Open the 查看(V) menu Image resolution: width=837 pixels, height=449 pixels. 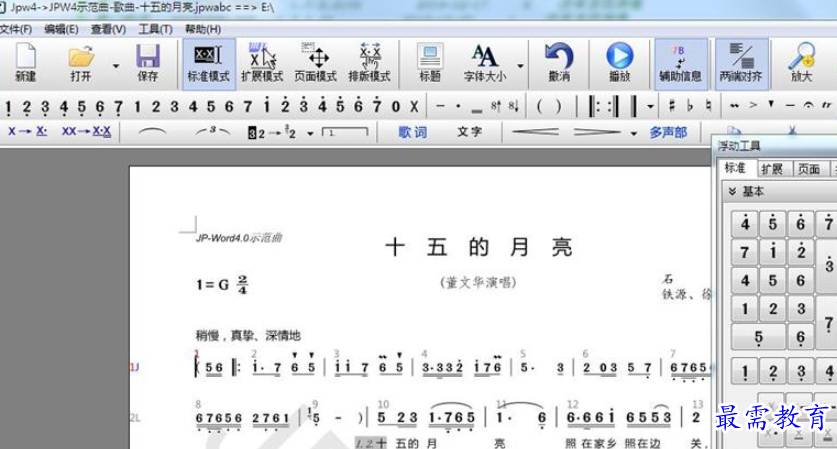pos(108,29)
